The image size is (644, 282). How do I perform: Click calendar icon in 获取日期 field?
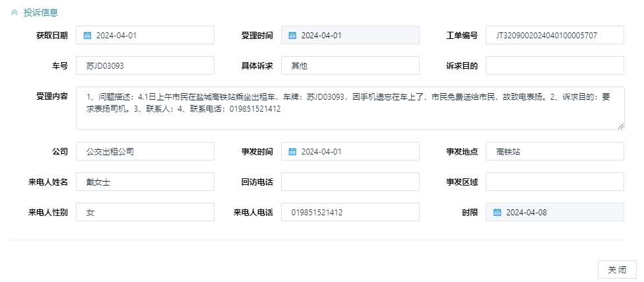coord(87,36)
